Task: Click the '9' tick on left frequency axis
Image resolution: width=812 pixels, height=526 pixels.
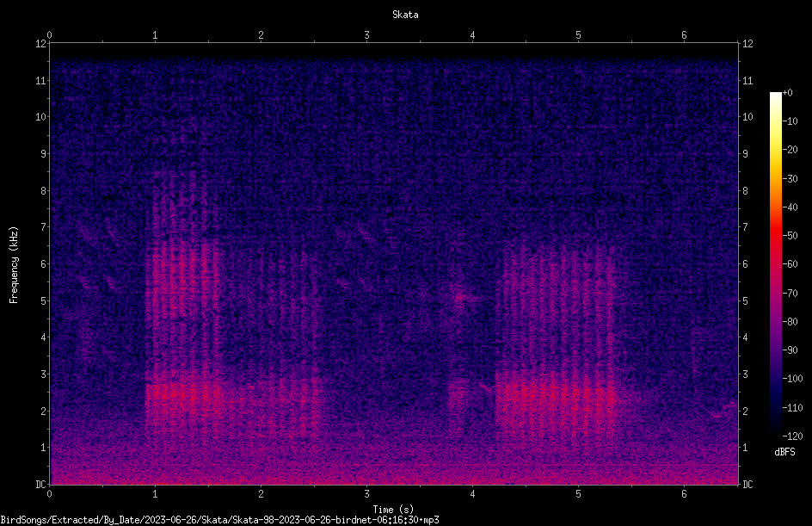Action: pos(44,154)
